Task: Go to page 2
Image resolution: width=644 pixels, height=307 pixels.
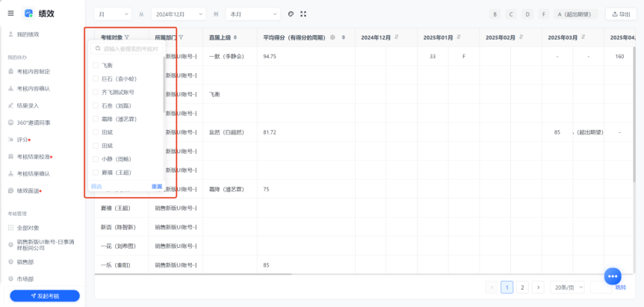Action: pyautogui.click(x=522, y=288)
